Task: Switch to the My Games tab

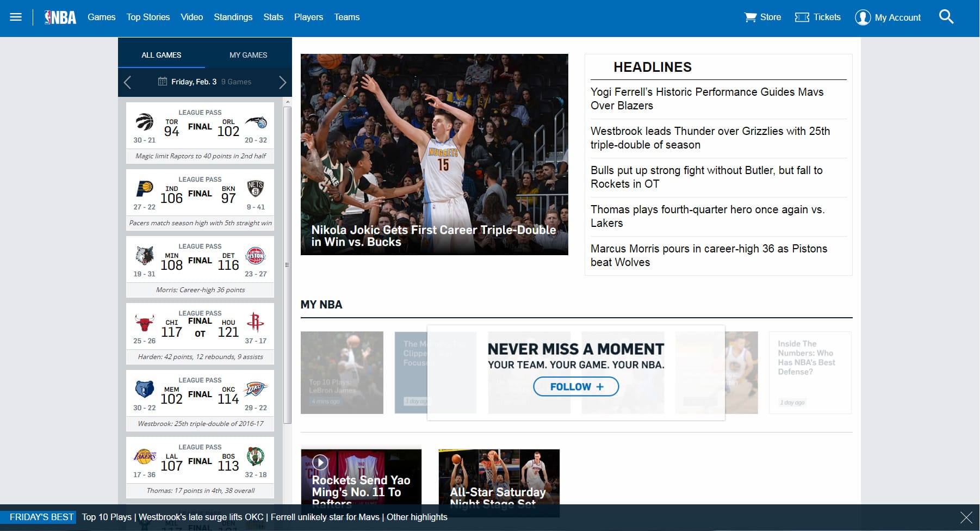Action: (x=248, y=55)
